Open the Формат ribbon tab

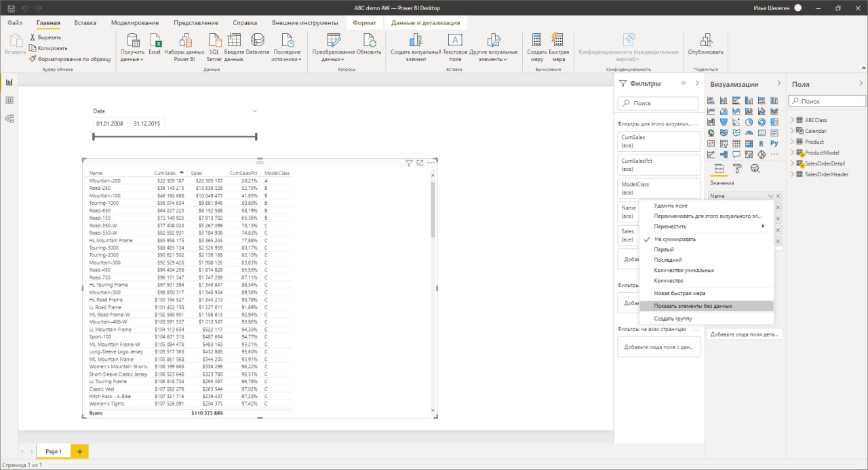(364, 23)
